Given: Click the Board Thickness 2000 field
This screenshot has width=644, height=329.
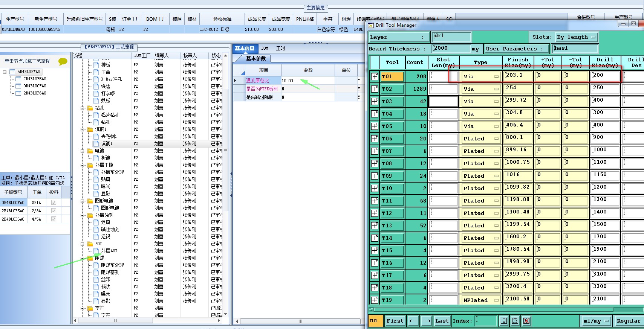Looking at the screenshot, I should click(x=451, y=49).
